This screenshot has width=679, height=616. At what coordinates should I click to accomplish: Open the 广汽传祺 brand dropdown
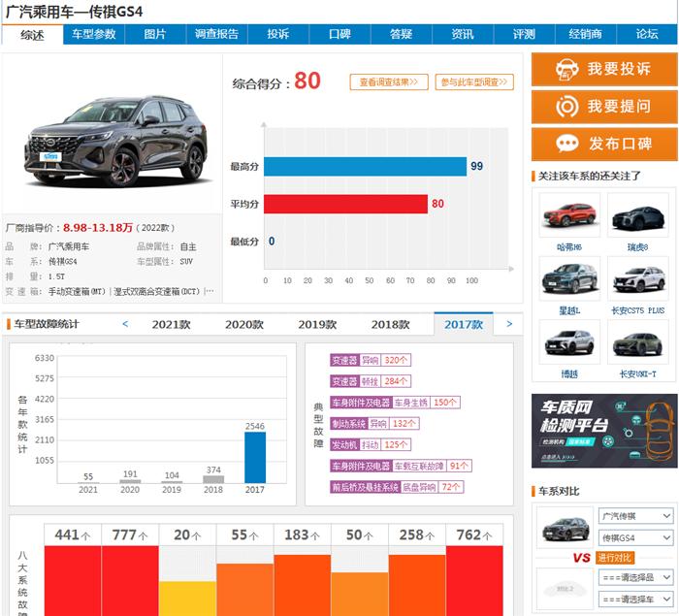pyautogui.click(x=635, y=516)
